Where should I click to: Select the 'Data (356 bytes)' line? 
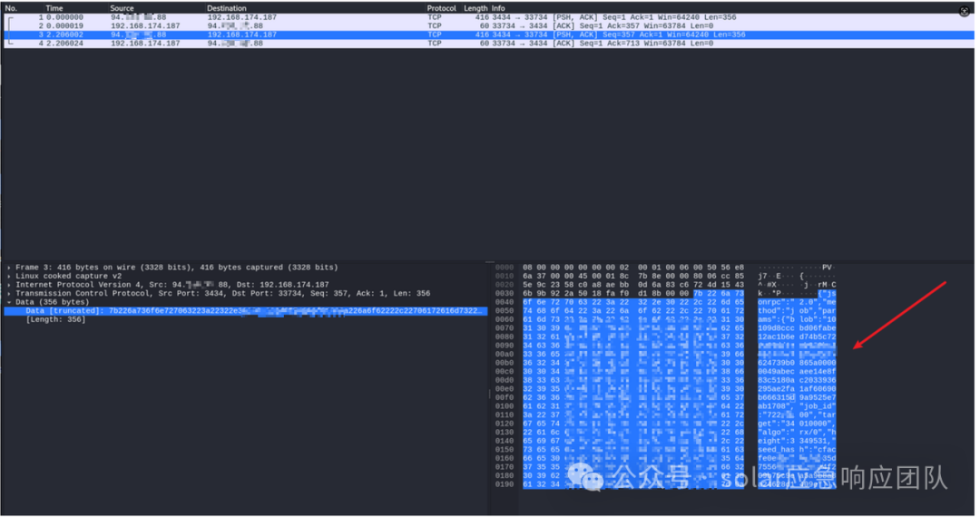(53, 302)
